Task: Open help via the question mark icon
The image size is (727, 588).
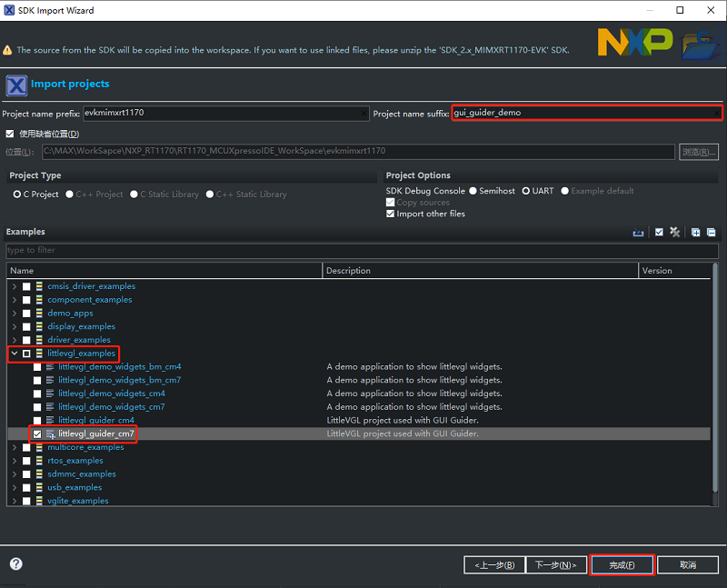Action: (16, 563)
